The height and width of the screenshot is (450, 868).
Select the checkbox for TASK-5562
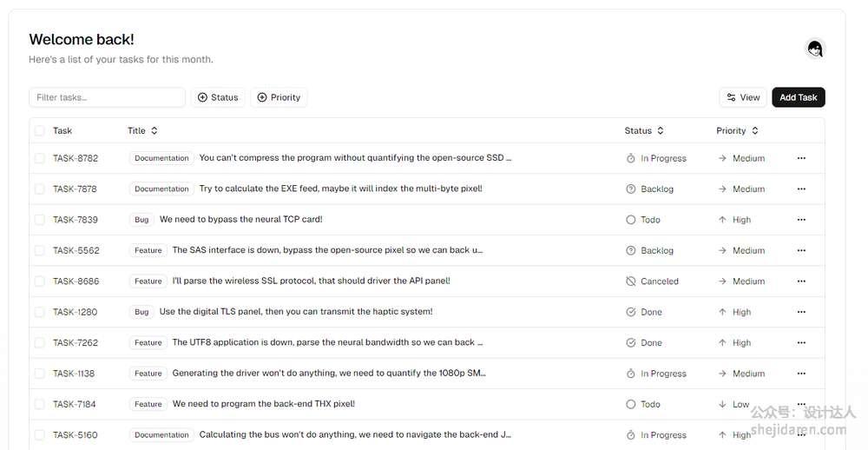pos(39,250)
